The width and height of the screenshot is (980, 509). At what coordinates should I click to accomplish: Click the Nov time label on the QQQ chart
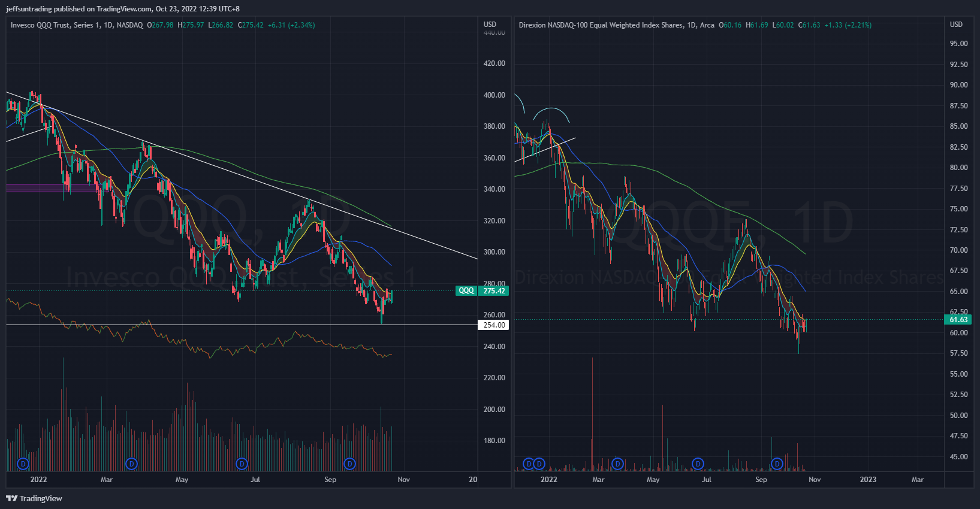404,480
